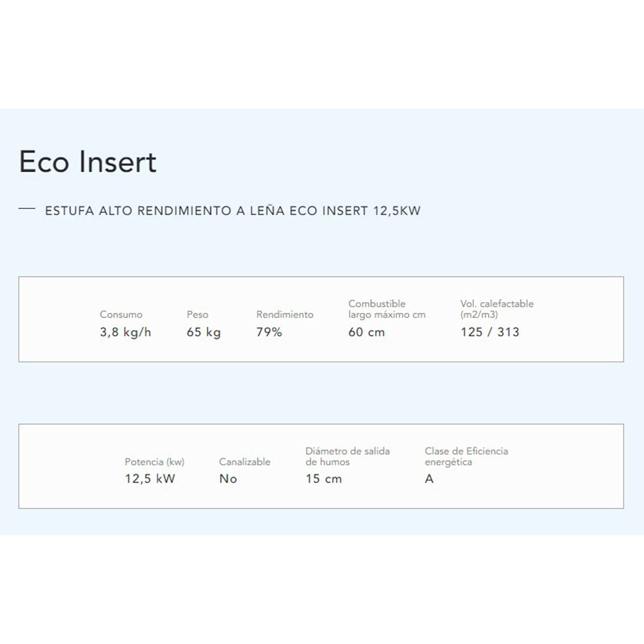This screenshot has width=644, height=644.
Task: Click the Vol. calefactable label
Action: (x=497, y=309)
